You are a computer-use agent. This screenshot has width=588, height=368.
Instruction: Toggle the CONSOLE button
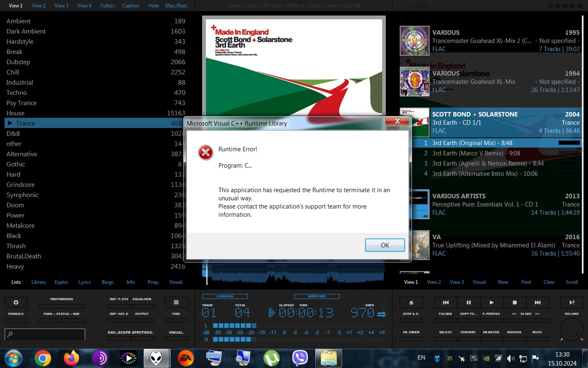[x=16, y=321]
